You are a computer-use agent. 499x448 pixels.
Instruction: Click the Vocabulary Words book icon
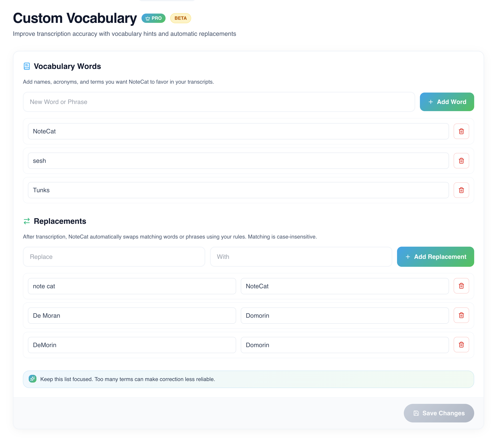27,66
